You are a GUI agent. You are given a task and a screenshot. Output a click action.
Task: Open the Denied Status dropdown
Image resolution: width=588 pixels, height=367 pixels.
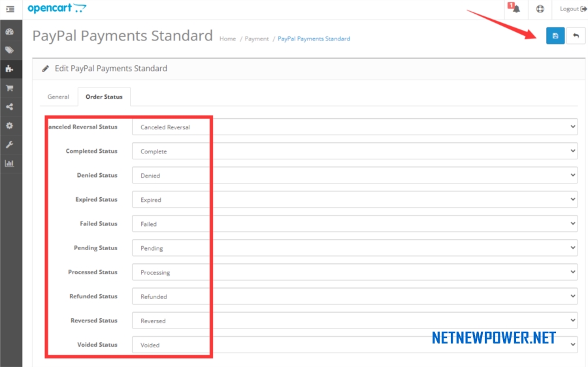click(355, 175)
